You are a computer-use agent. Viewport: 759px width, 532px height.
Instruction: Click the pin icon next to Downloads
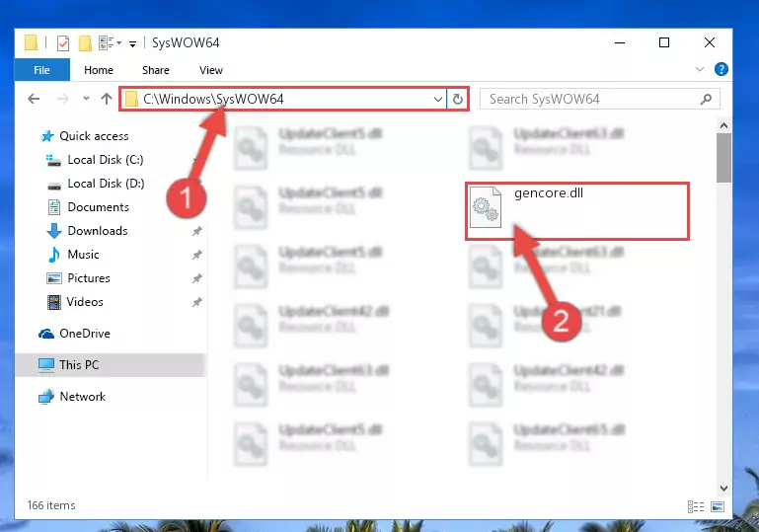coord(196,231)
